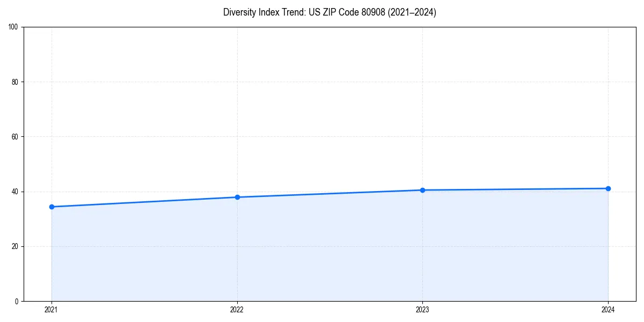Click the blue trend line
Screen dimensions: 644x322
[x=145, y=201]
